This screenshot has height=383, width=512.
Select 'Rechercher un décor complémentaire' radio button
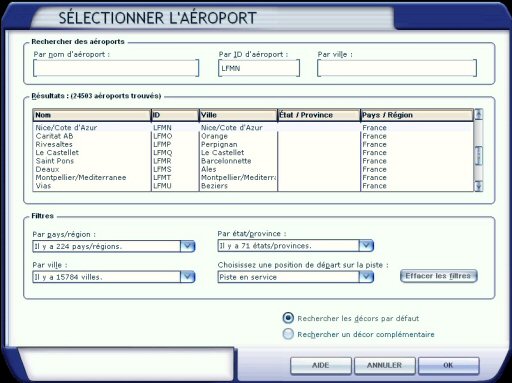(288, 334)
